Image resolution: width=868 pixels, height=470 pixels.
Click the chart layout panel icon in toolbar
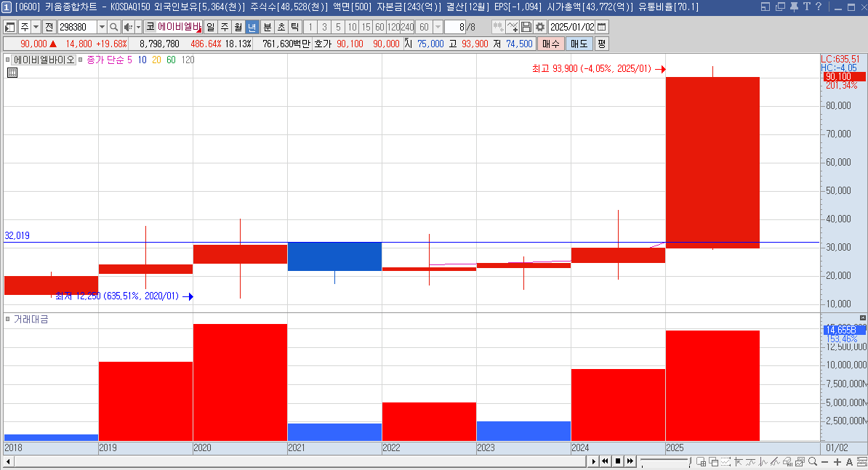coord(10,27)
